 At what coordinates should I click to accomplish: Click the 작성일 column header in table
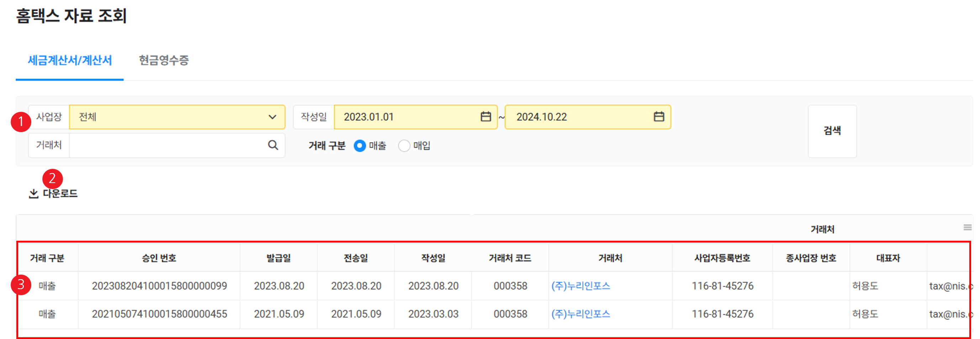pos(433,258)
